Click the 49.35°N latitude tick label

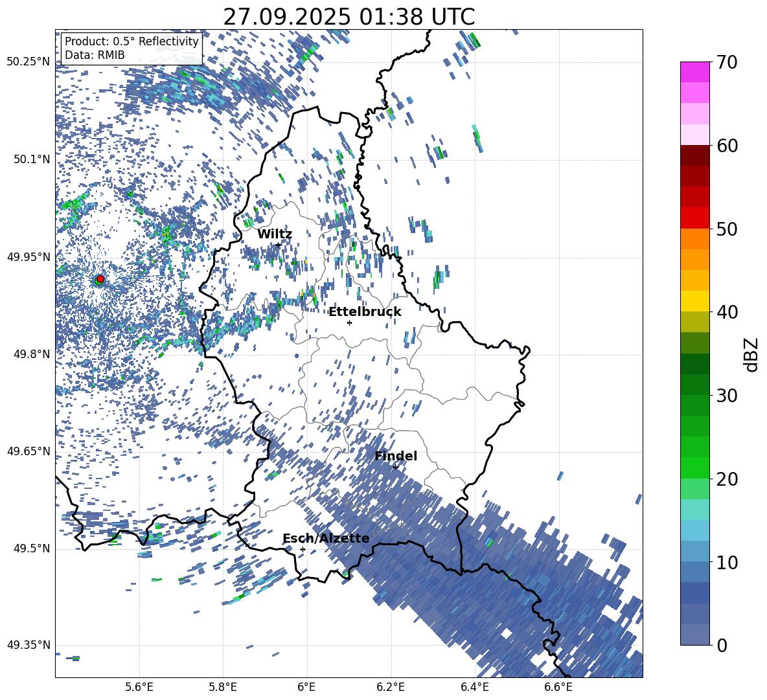tap(29, 645)
